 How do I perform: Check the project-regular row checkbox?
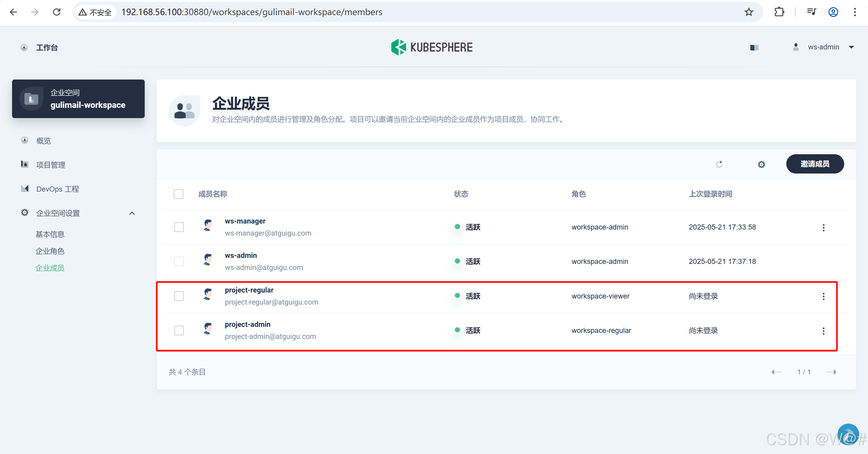179,296
